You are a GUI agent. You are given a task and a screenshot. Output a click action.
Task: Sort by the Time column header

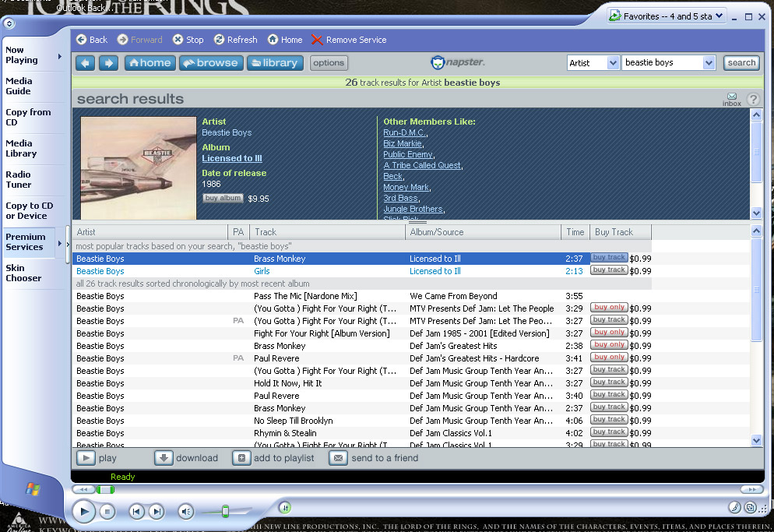pos(575,232)
